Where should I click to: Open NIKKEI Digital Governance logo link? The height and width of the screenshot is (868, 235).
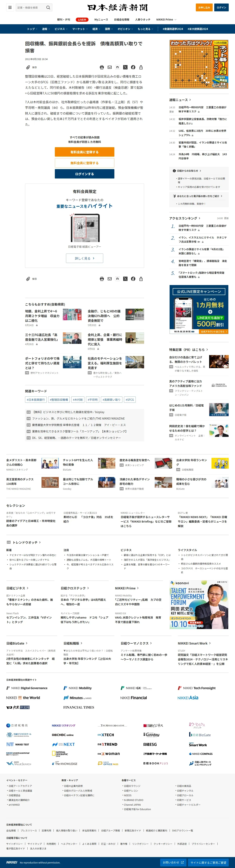coord(27,688)
